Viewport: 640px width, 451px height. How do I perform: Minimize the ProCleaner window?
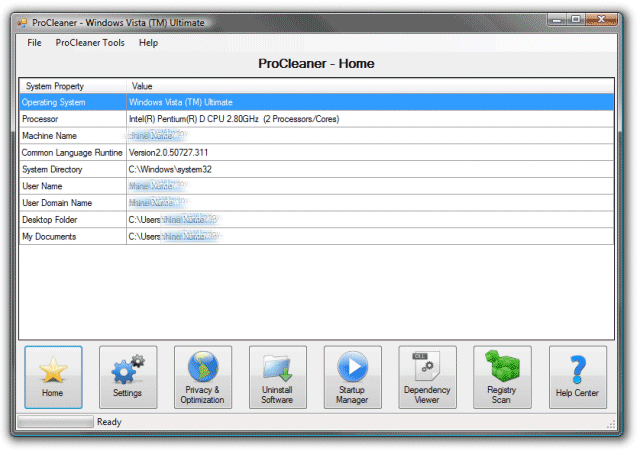557,20
